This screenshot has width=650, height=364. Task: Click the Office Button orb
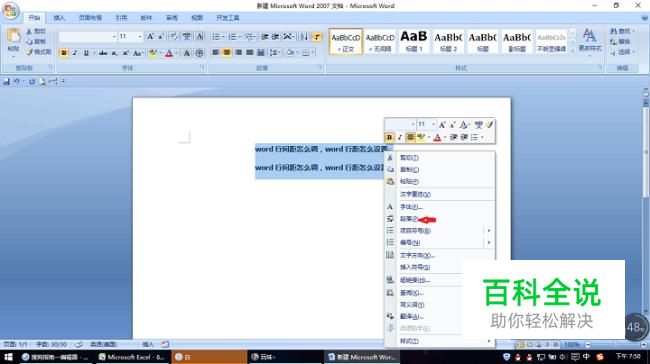pos(10,10)
